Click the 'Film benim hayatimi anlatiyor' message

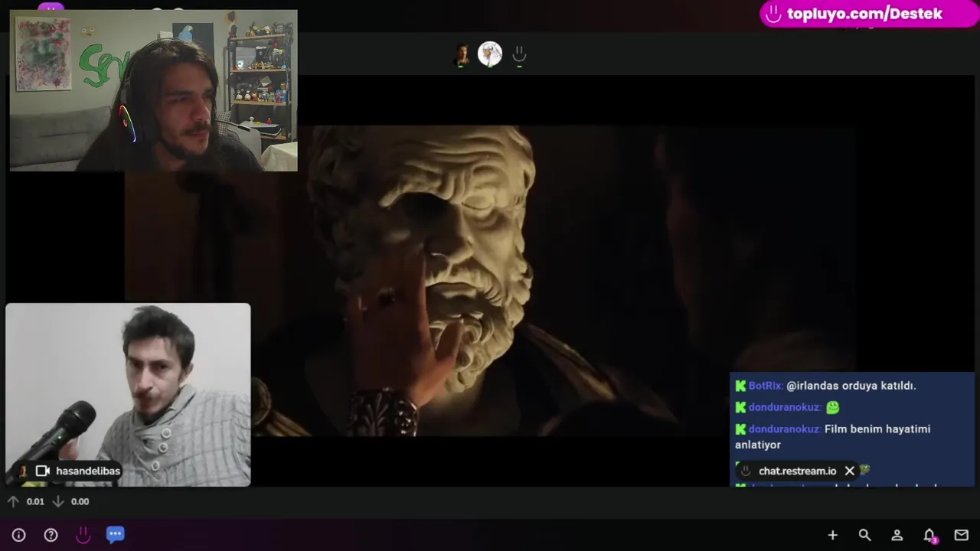pos(833,436)
